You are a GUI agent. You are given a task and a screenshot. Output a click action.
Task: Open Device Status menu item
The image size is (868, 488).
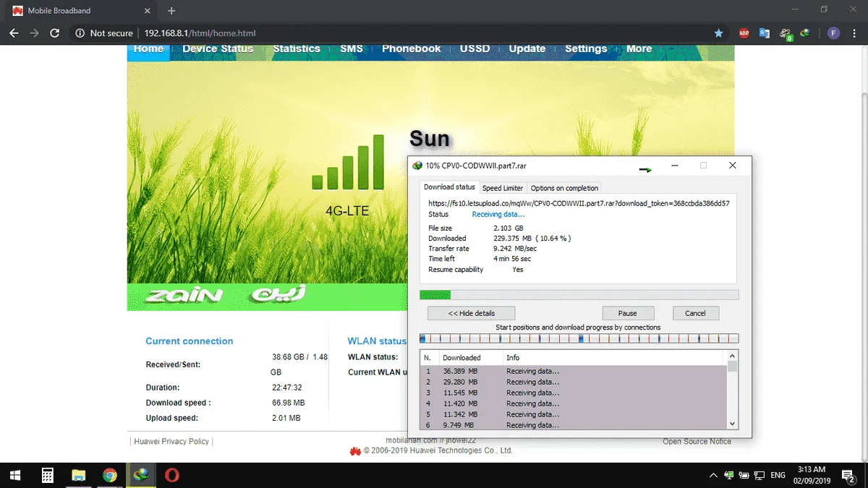pos(218,48)
